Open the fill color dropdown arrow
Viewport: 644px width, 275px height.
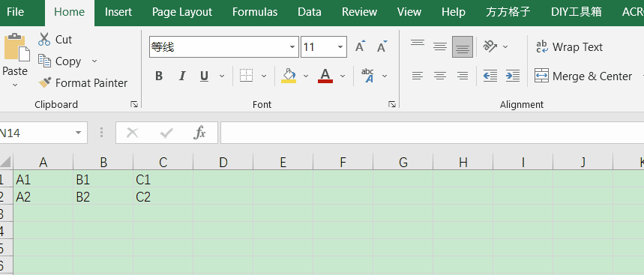coord(306,76)
